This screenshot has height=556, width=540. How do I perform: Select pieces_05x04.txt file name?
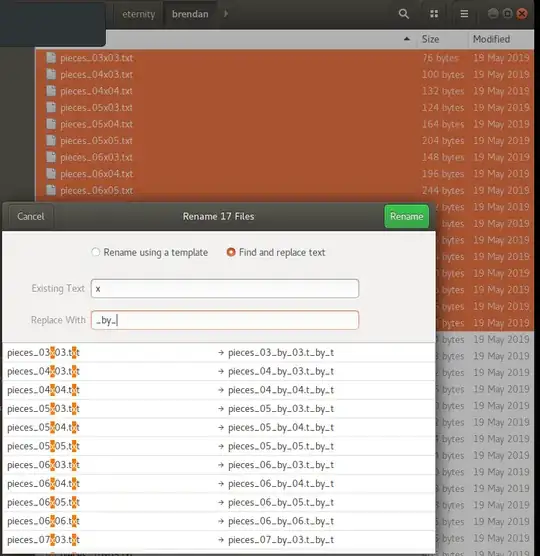(x=96, y=124)
